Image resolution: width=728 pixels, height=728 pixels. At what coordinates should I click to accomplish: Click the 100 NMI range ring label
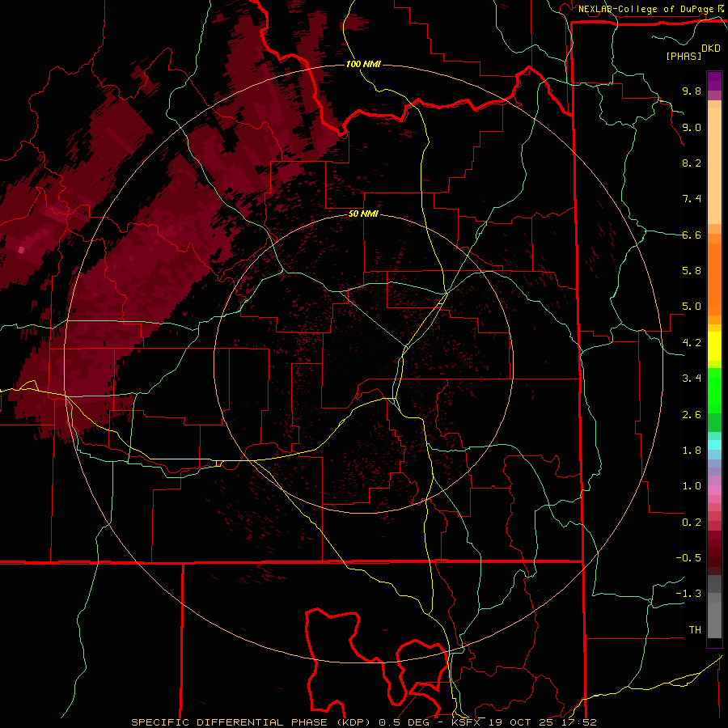[363, 64]
